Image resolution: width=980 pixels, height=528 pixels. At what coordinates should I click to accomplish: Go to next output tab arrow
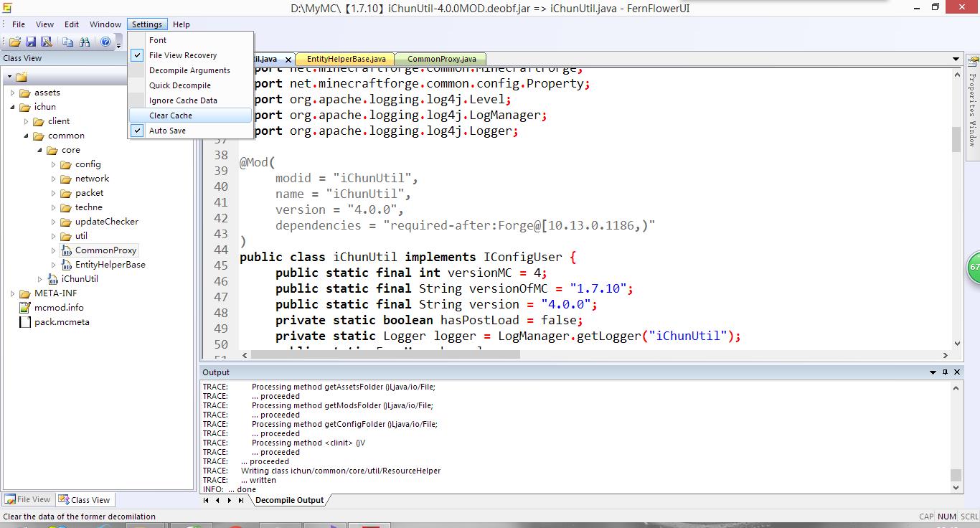(230, 500)
